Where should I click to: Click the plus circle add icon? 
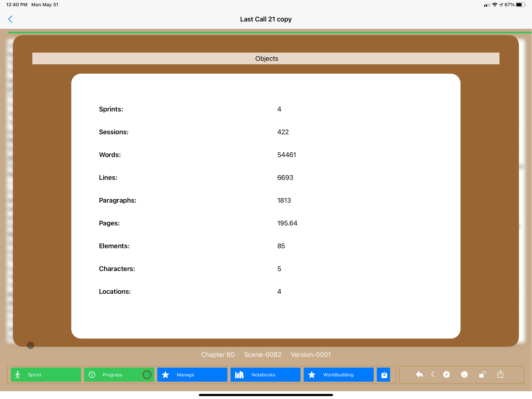coord(446,374)
